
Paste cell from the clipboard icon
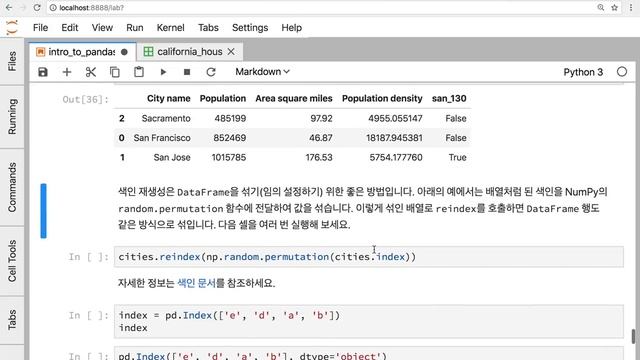point(139,72)
